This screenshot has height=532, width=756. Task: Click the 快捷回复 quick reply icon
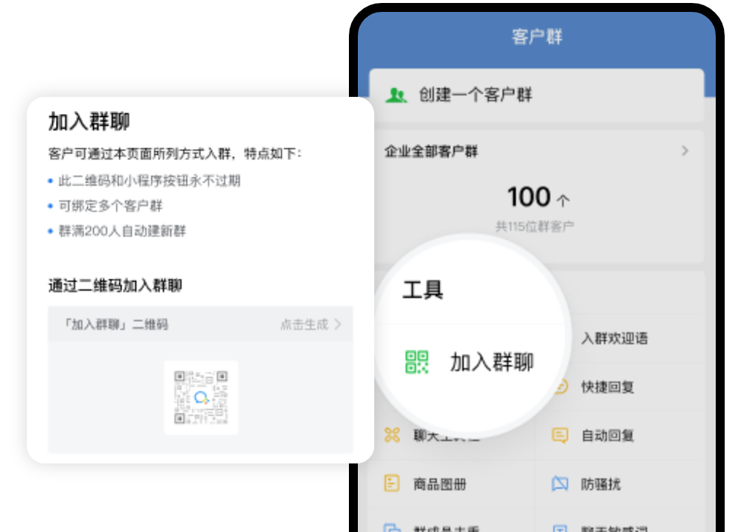click(561, 387)
